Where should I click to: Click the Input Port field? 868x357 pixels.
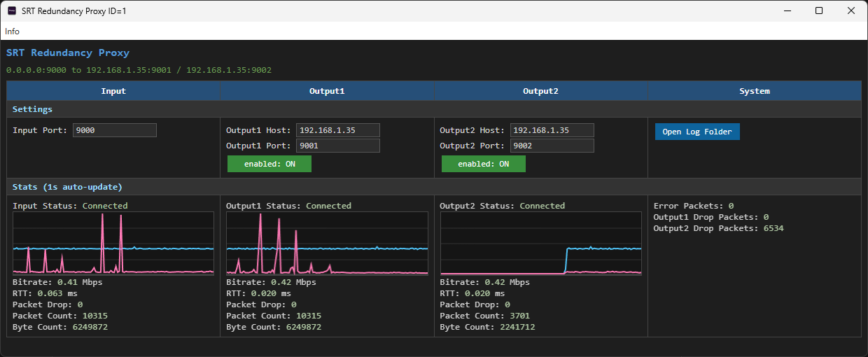115,130
